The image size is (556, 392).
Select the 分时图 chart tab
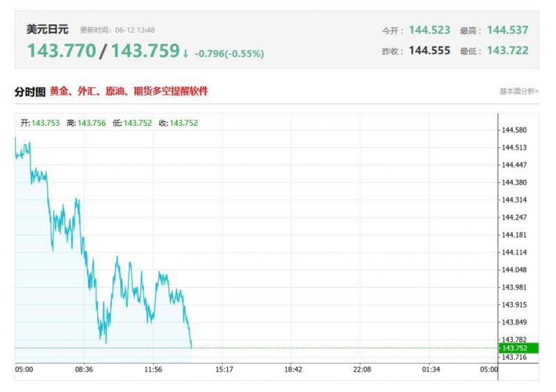[x=30, y=92]
